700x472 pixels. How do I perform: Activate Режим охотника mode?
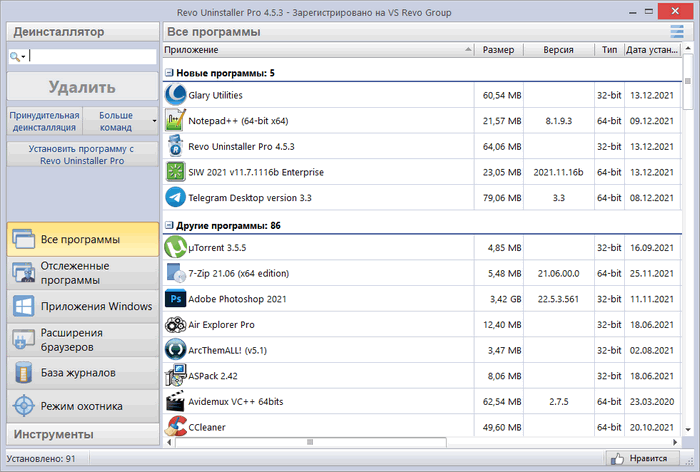pos(83,406)
